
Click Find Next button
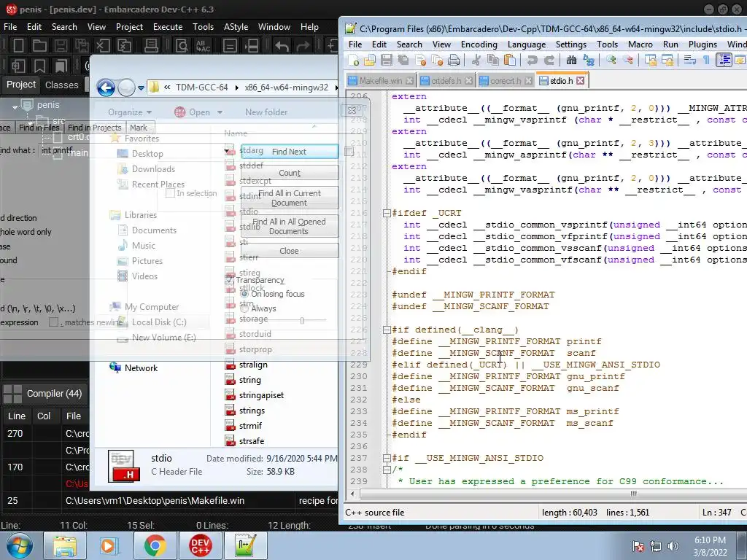289,152
